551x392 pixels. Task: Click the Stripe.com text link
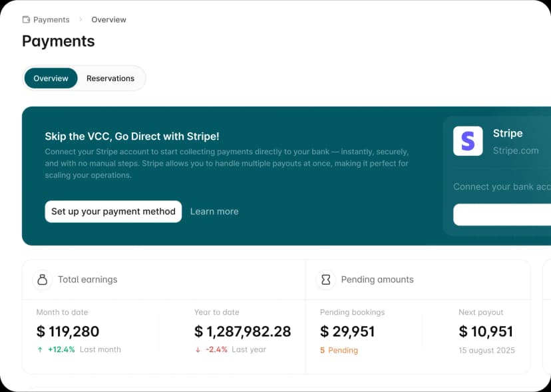click(x=516, y=150)
